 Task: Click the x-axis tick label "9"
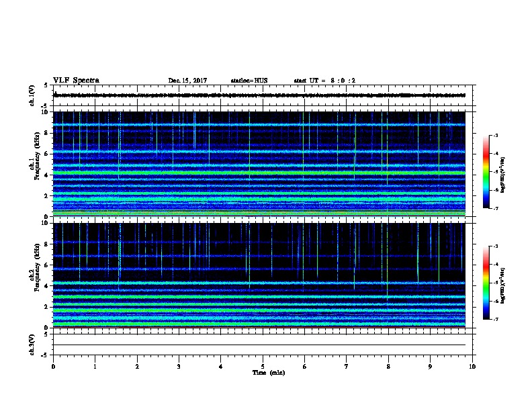pos(430,367)
